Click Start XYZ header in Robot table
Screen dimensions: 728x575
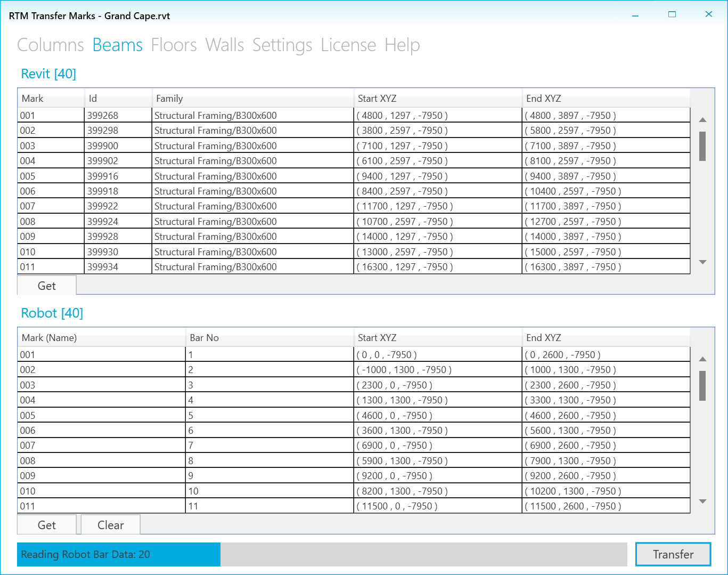438,338
